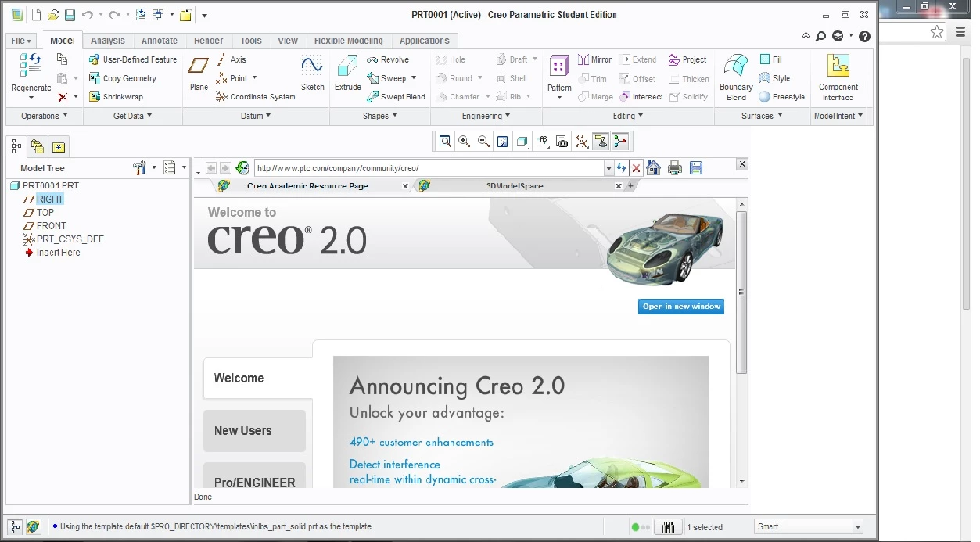
Task: Select the Plane datum tool
Action: (199, 73)
